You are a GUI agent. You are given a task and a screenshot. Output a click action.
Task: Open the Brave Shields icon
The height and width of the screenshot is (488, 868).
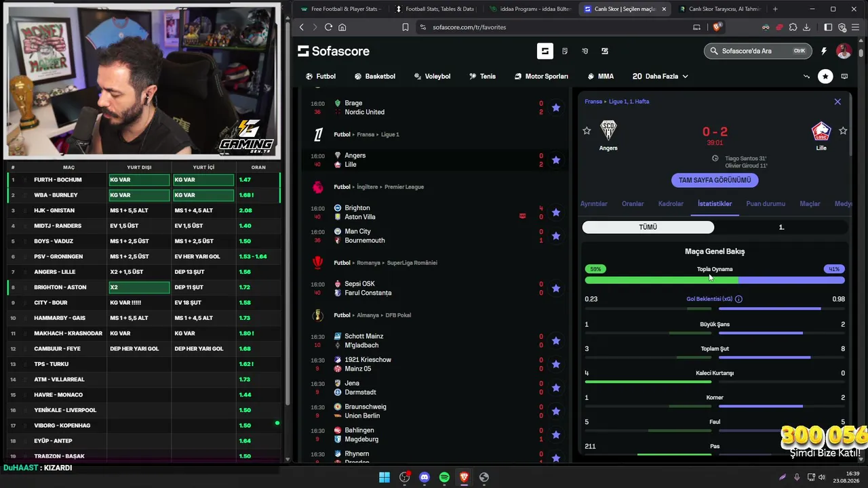pyautogui.click(x=717, y=27)
